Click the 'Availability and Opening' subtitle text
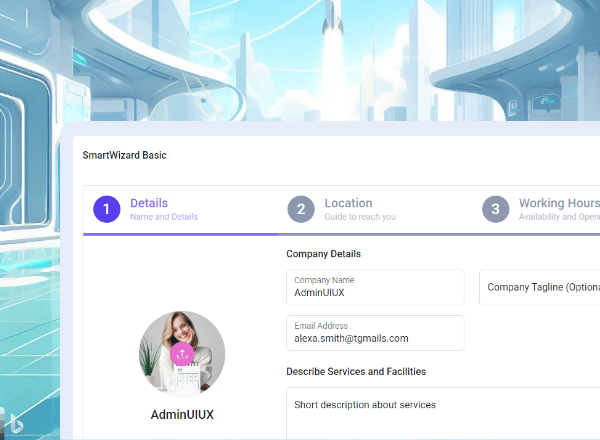Image resolution: width=600 pixels, height=440 pixels. [x=558, y=217]
